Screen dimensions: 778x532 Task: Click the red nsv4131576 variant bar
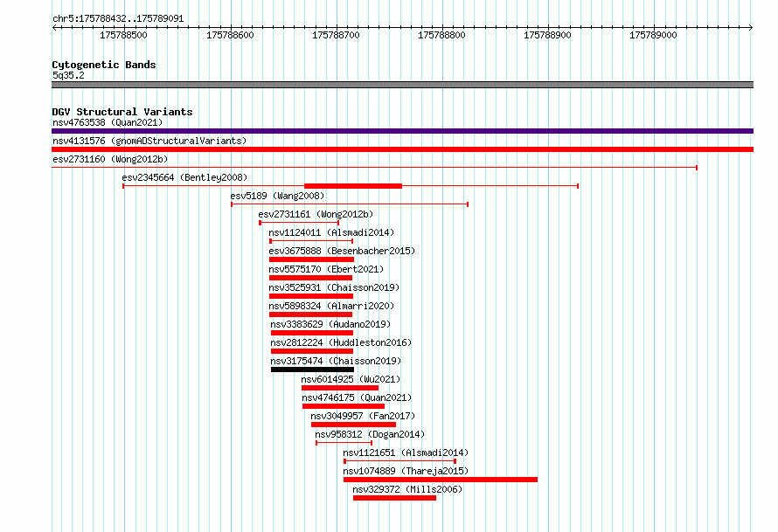(x=402, y=149)
